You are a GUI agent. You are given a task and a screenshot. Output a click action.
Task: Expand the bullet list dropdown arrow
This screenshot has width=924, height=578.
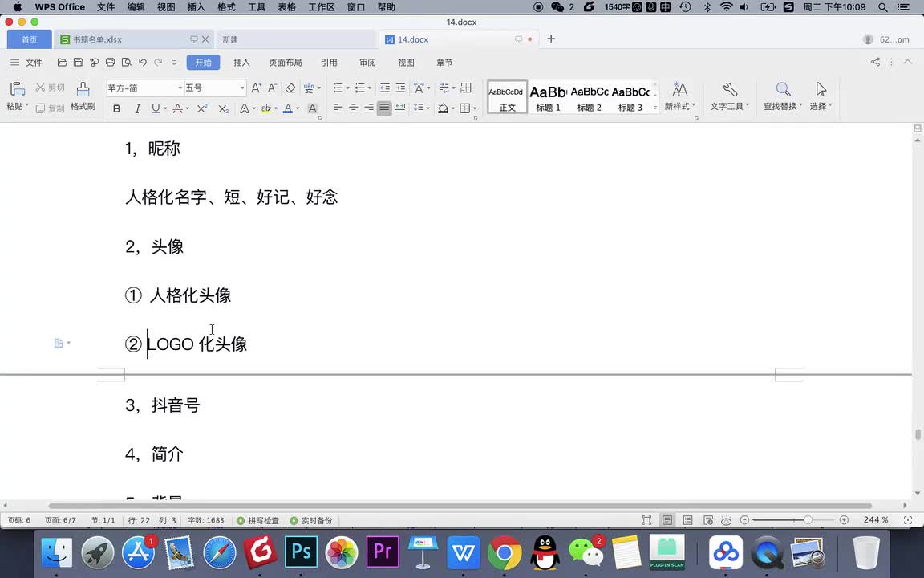[347, 88]
